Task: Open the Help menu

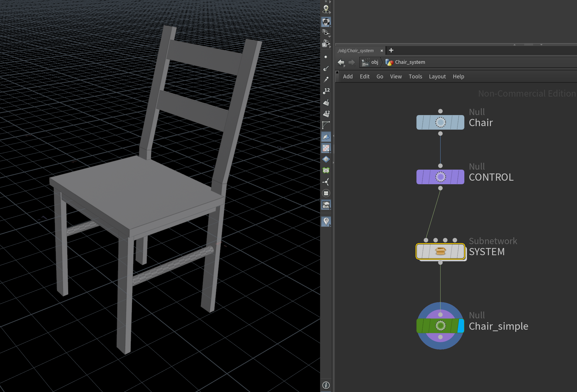Action: click(x=458, y=77)
